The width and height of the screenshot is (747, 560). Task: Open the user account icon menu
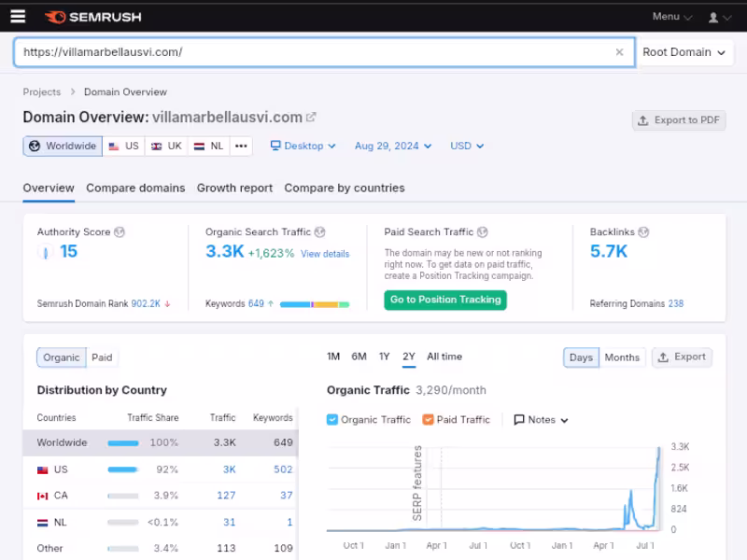click(x=719, y=18)
